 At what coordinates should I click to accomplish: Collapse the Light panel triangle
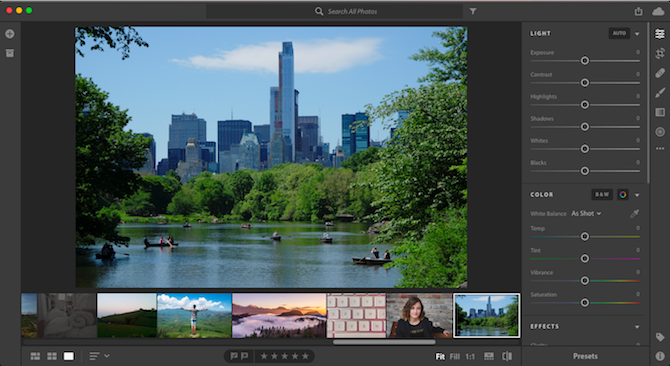coord(637,34)
